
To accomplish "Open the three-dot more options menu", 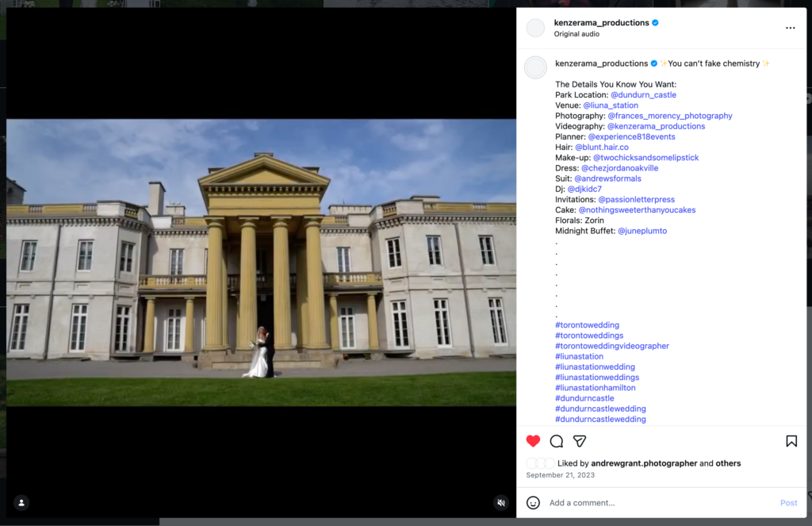I will point(790,28).
